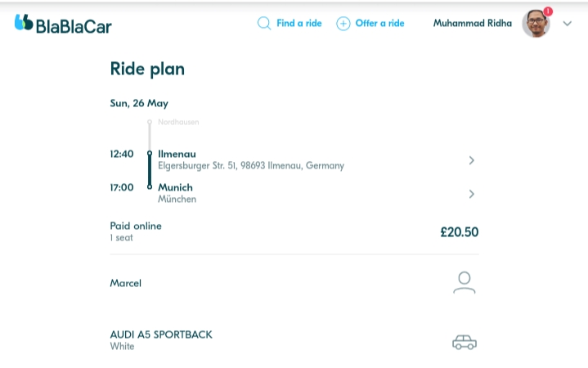Open Ilmenau pickup details chevron
588x368 pixels.
tap(472, 160)
